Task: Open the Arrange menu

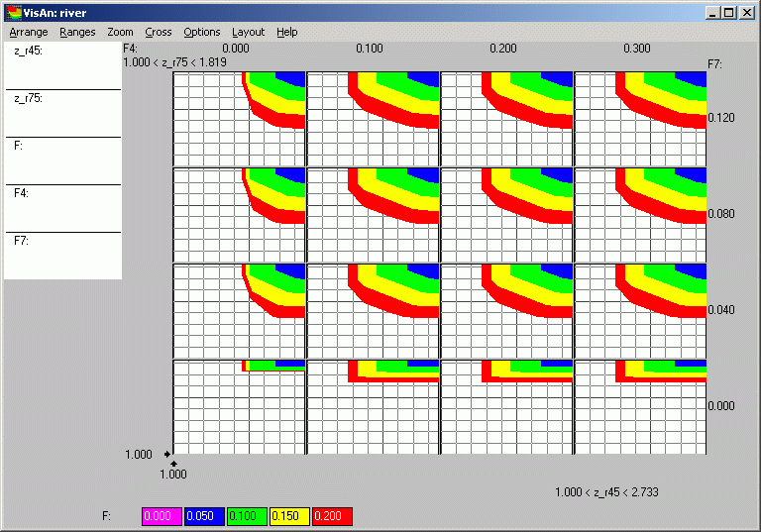Action: coord(29,32)
